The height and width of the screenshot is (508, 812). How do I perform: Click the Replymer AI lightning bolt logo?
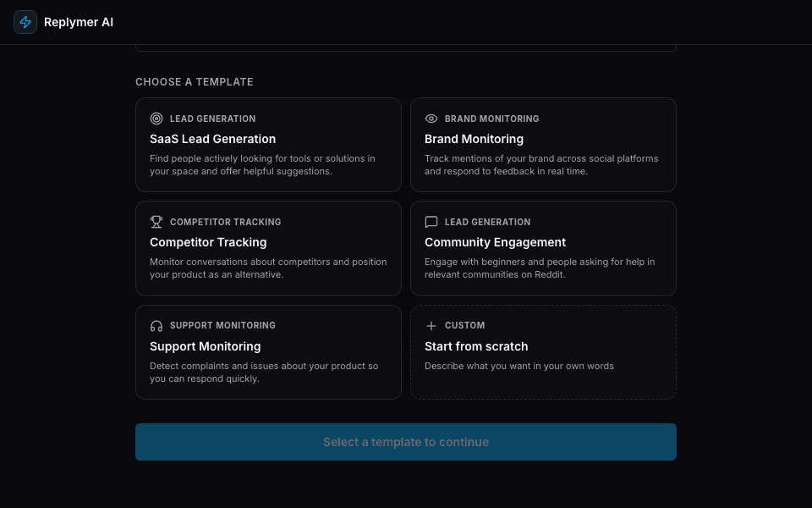[x=25, y=22]
